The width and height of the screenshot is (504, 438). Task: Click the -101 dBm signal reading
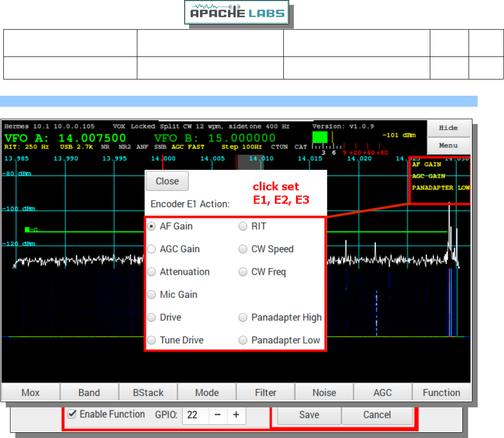(x=399, y=135)
